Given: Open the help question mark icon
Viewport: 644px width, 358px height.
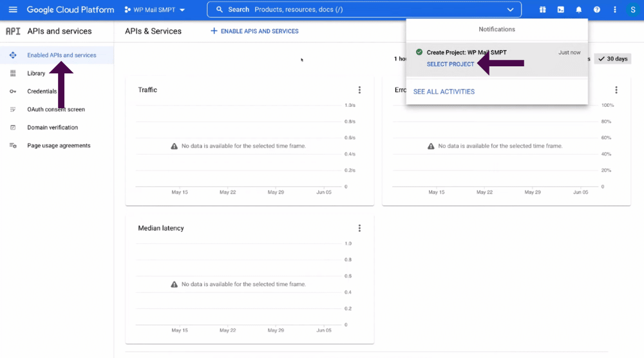Looking at the screenshot, I should pyautogui.click(x=597, y=10).
